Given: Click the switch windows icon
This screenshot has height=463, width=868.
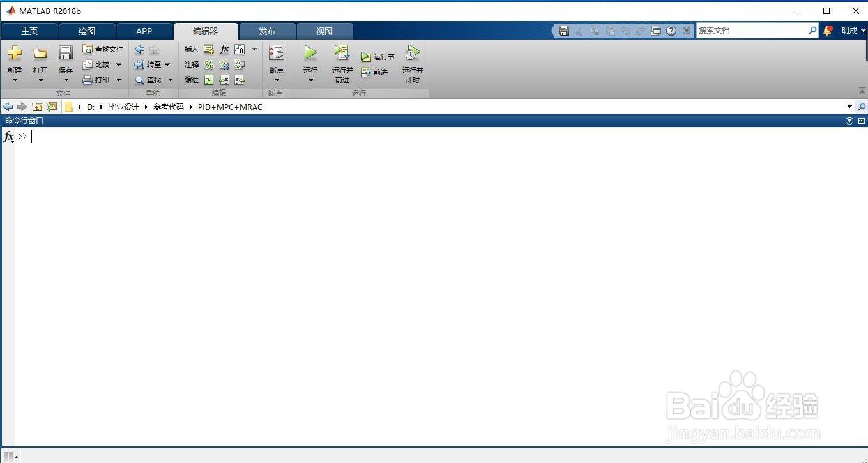Looking at the screenshot, I should click(x=656, y=31).
